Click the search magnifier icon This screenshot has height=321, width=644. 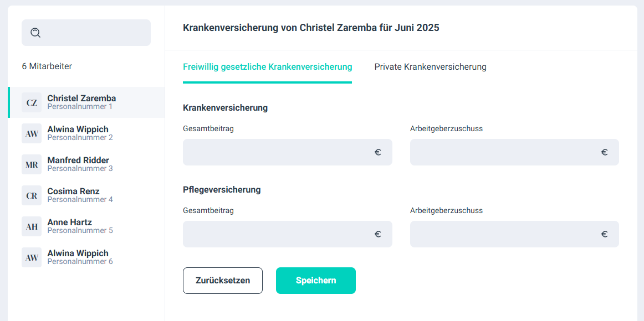[x=35, y=33]
